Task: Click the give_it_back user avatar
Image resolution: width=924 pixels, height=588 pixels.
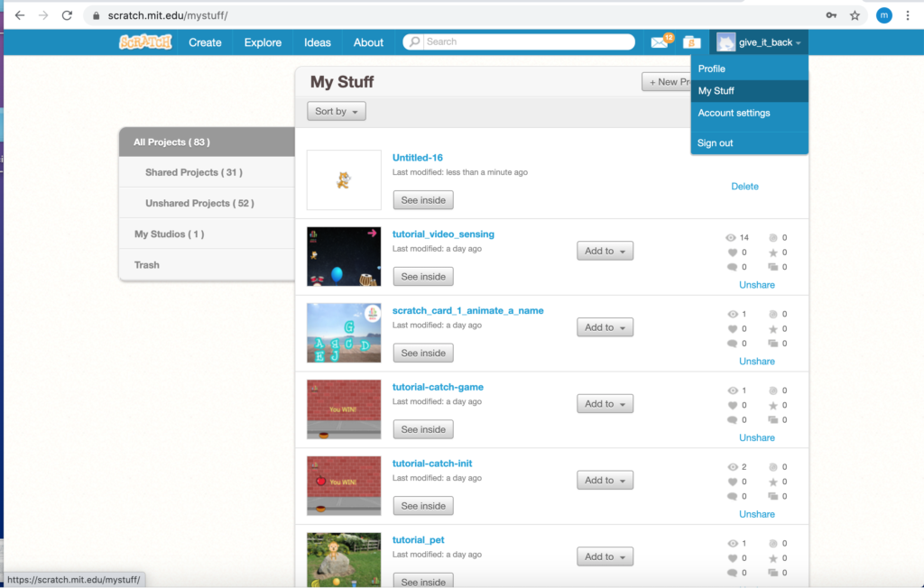Action: pyautogui.click(x=726, y=42)
